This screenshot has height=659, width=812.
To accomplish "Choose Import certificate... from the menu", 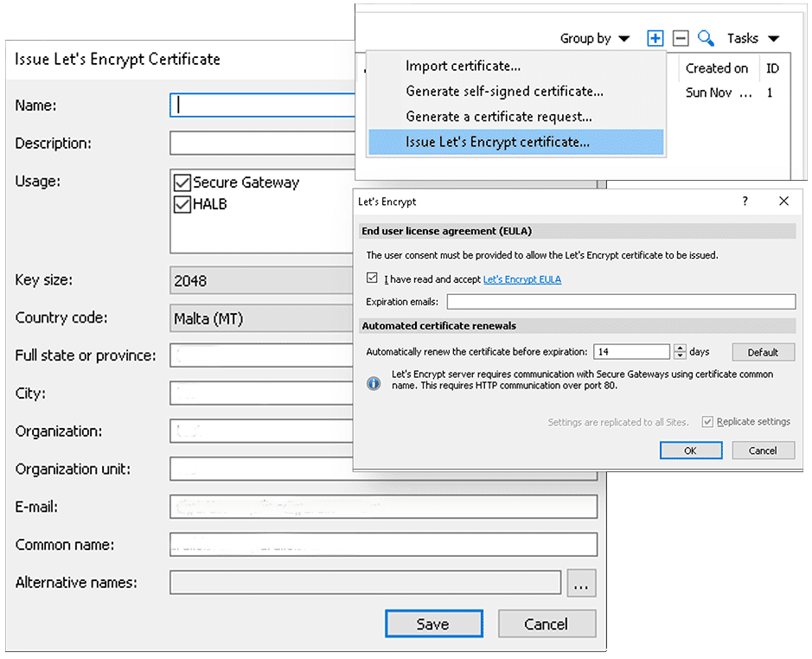I will [515, 66].
